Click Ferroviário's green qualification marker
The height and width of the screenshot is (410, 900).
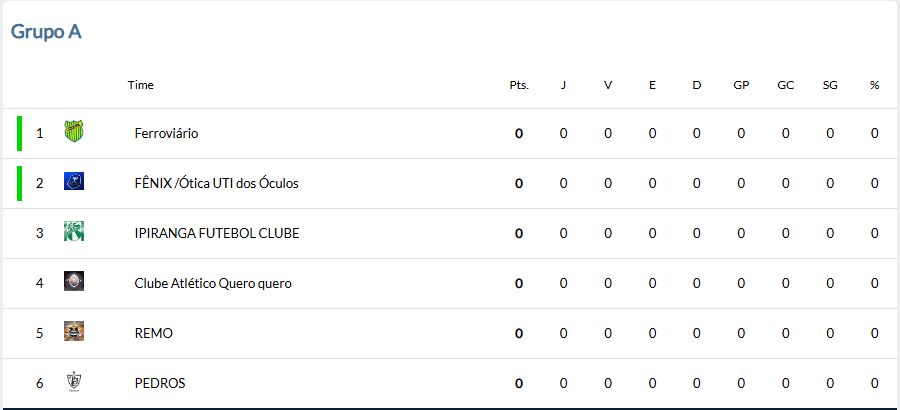pos(20,133)
